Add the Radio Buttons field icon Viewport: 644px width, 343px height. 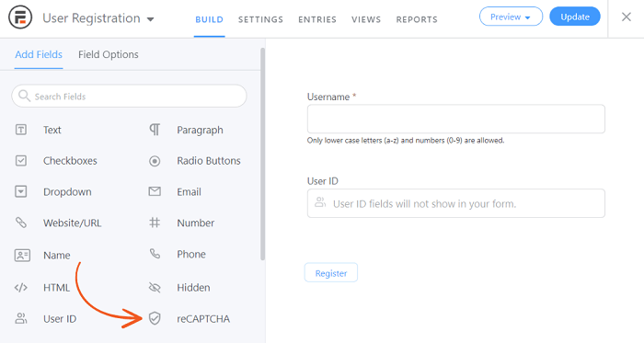pyautogui.click(x=155, y=161)
